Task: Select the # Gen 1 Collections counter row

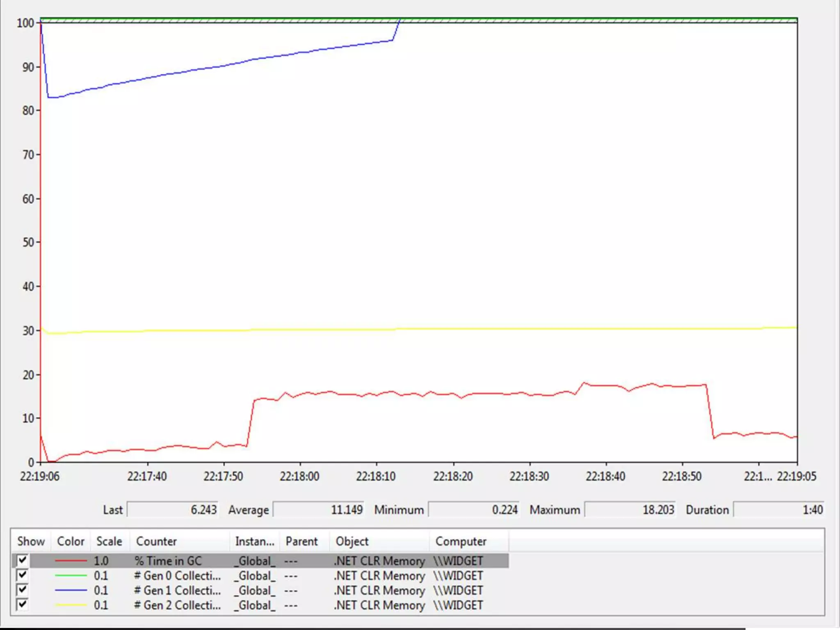Action: 177,591
